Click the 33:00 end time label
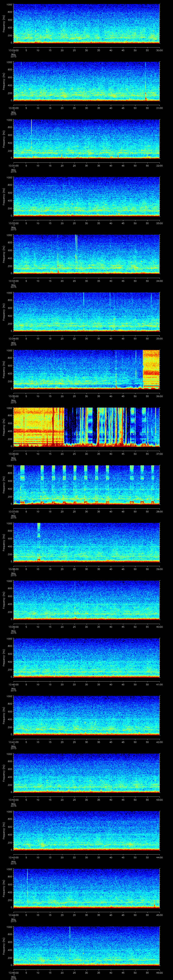The height and width of the screenshot is (980, 173). click(159, 223)
